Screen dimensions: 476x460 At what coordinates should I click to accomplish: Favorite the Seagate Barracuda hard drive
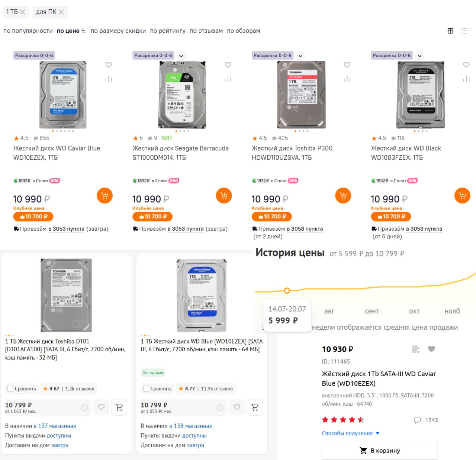click(x=228, y=65)
